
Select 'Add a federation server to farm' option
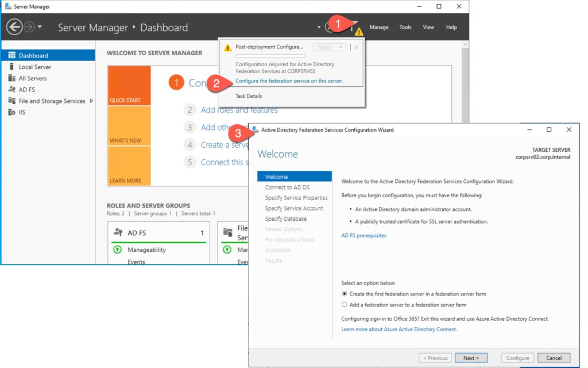pos(345,305)
